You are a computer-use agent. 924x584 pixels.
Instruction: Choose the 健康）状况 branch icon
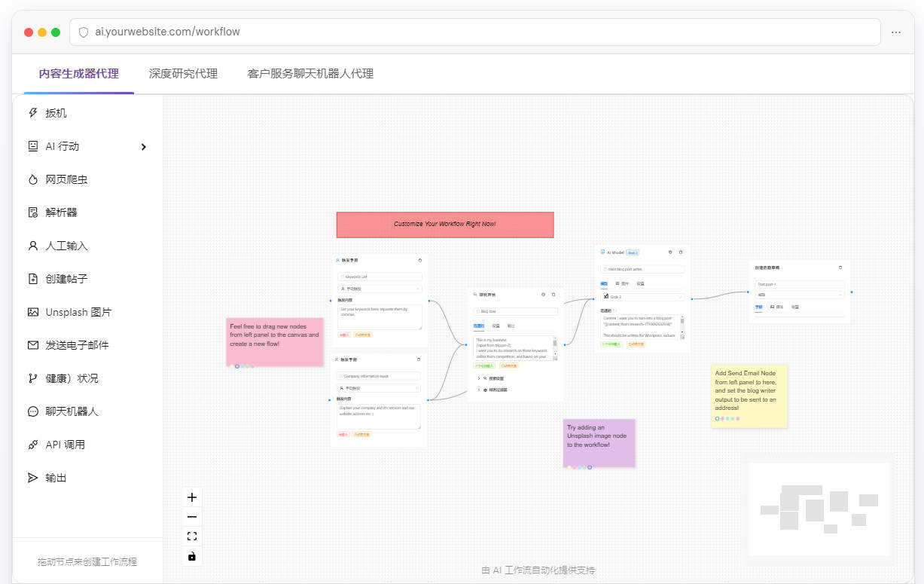tap(32, 378)
